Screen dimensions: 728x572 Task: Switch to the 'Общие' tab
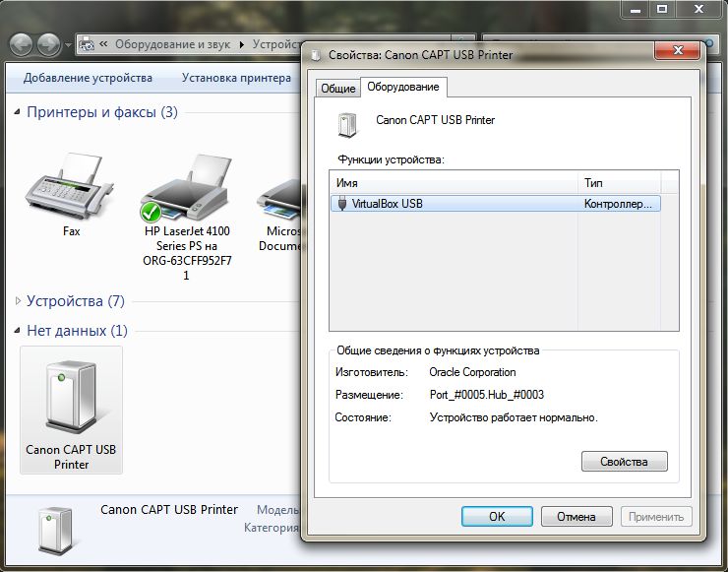(338, 89)
